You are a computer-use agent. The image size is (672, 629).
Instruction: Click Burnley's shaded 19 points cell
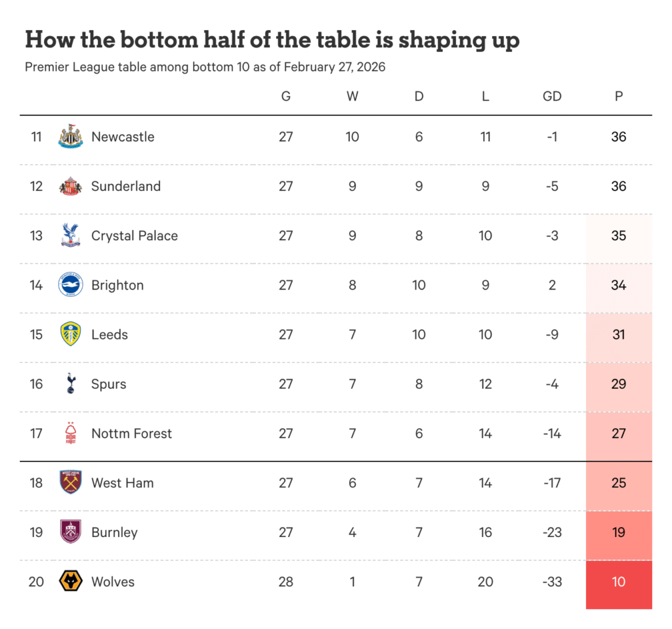click(618, 532)
